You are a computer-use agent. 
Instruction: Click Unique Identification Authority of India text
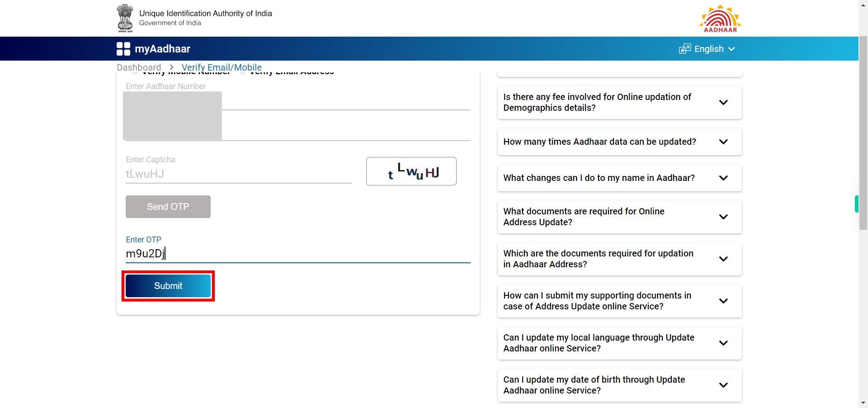[206, 14]
